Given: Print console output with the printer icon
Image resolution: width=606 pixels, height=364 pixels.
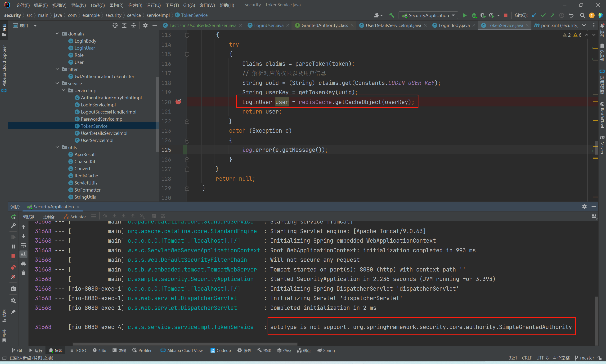Looking at the screenshot, I should tap(23, 264).
